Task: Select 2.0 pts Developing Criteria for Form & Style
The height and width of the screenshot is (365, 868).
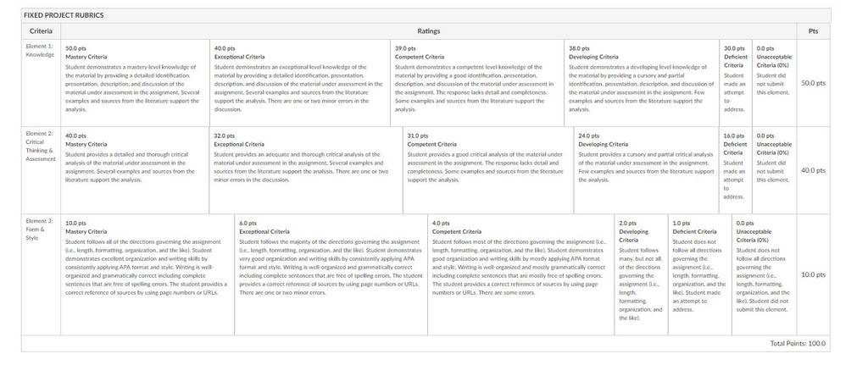Action: pyautogui.click(x=641, y=275)
